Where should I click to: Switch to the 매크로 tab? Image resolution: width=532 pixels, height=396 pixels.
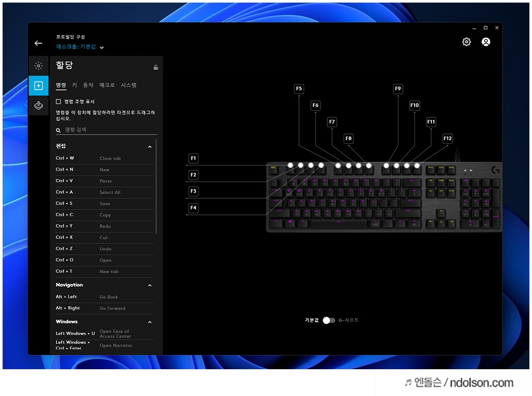[x=107, y=85]
